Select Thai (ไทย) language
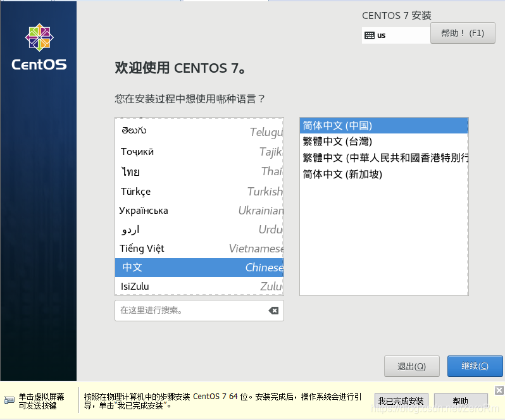Viewport: 505px width, 420px height. click(199, 171)
